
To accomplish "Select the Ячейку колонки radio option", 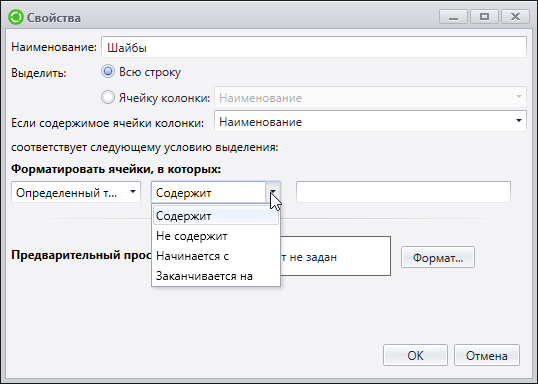I will pyautogui.click(x=108, y=97).
